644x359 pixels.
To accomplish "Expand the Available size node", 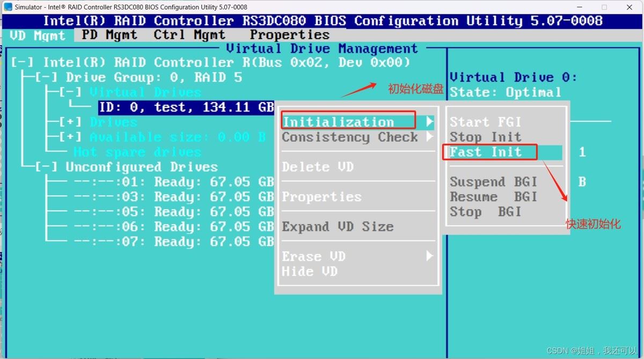I will (x=70, y=137).
